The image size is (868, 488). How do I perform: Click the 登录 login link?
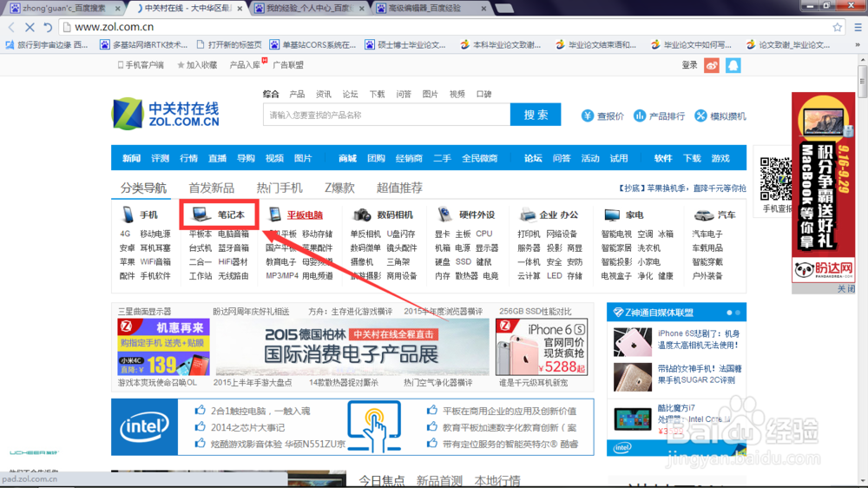point(689,65)
